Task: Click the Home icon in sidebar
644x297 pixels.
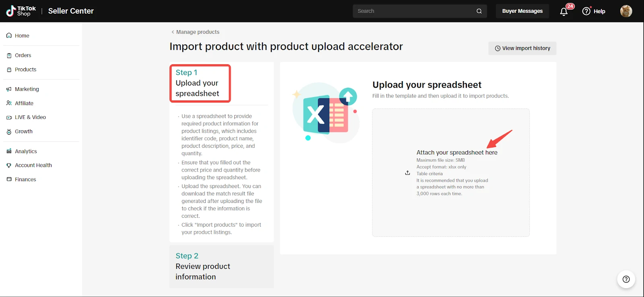Action: pos(9,36)
